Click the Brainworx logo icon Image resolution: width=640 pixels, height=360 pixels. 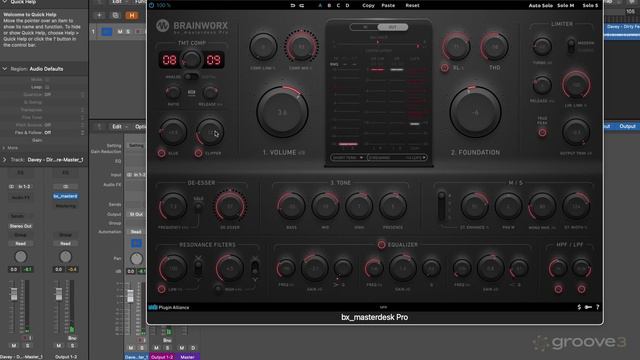pos(162,25)
